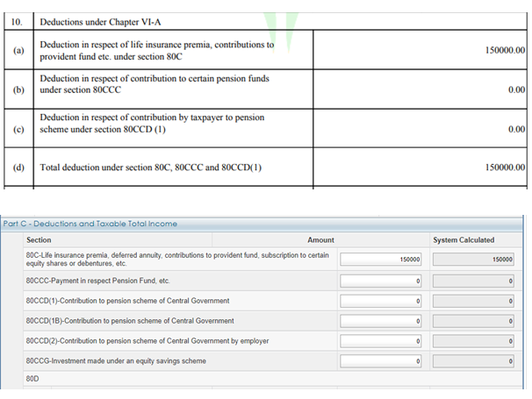The width and height of the screenshot is (532, 399).
Task: Click the 150000.00 value in row (d)
Action: pyautogui.click(x=505, y=167)
